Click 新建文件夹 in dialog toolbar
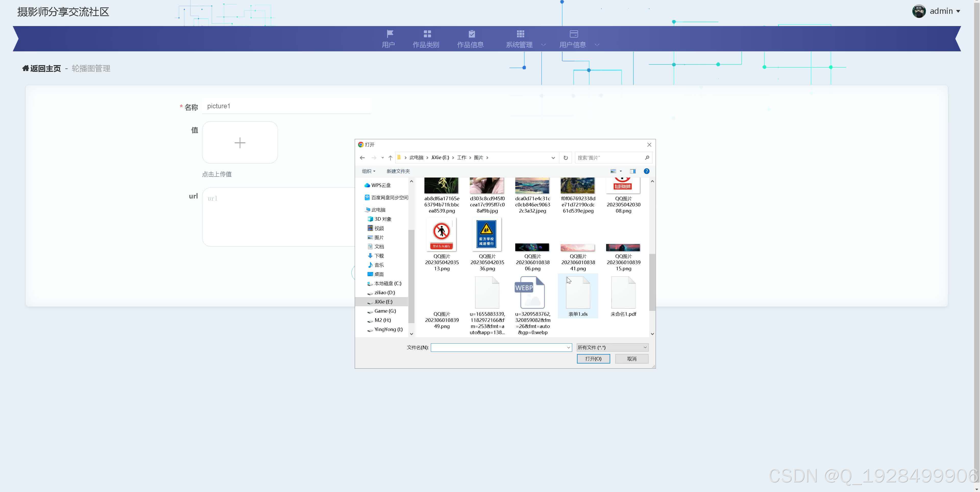The width and height of the screenshot is (980, 492). (x=398, y=171)
